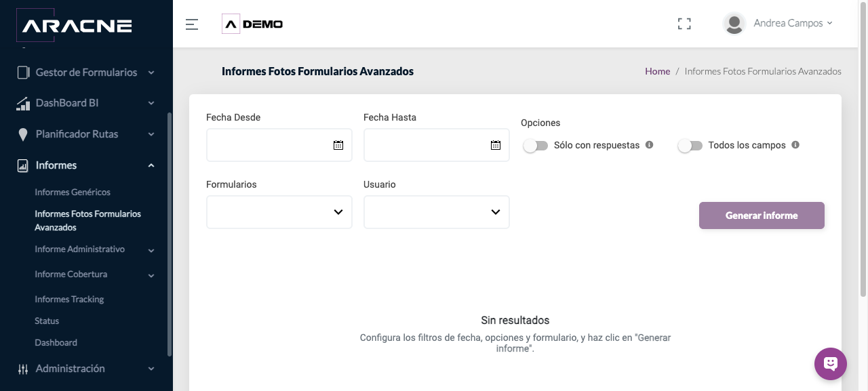Click breadcrumb text Informes Fotos Formularios Avanzados
Viewport: 868px width, 391px height.
pyautogui.click(x=763, y=71)
